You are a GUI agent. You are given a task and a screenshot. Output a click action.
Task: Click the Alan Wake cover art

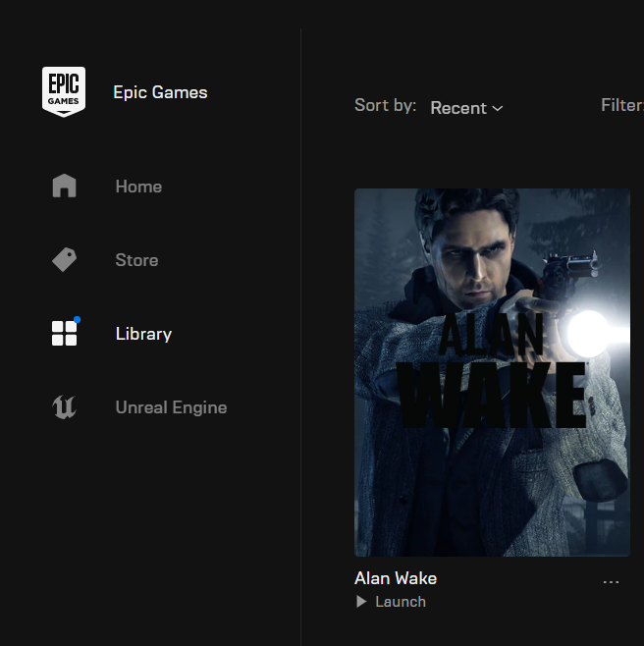point(492,372)
